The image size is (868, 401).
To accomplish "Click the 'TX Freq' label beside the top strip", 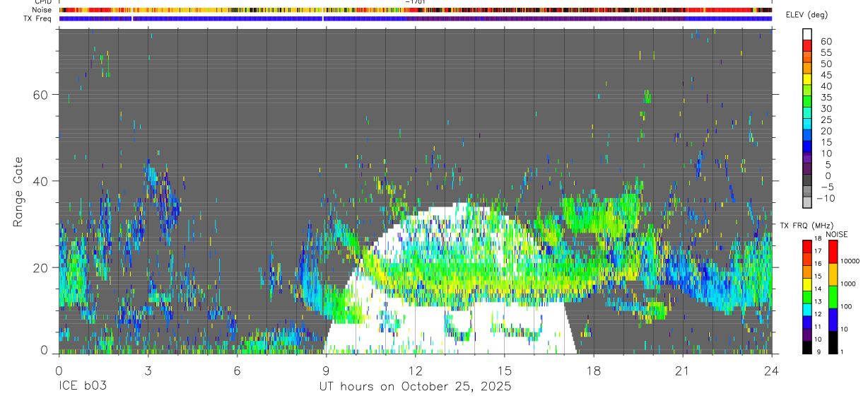I will [38, 18].
